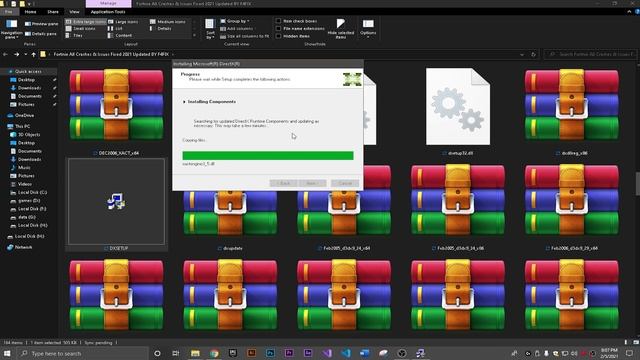Expand the address bar history dropdown

point(522,54)
